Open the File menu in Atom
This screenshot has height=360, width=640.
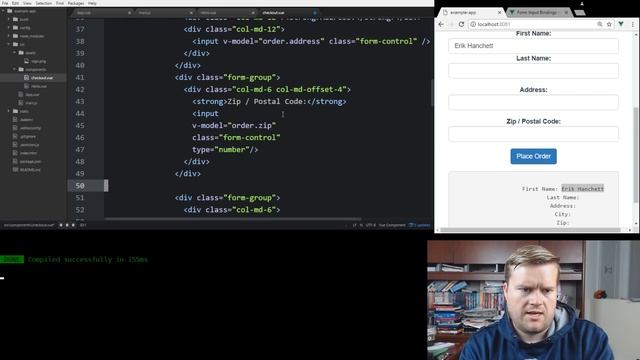[5, 3]
